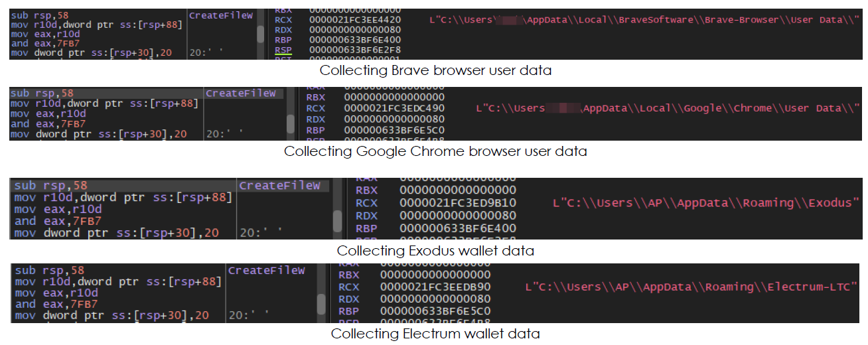Click the 20:' ' comment in Exodus panel
Image resolution: width=868 pixels, height=345 pixels.
[261, 233]
